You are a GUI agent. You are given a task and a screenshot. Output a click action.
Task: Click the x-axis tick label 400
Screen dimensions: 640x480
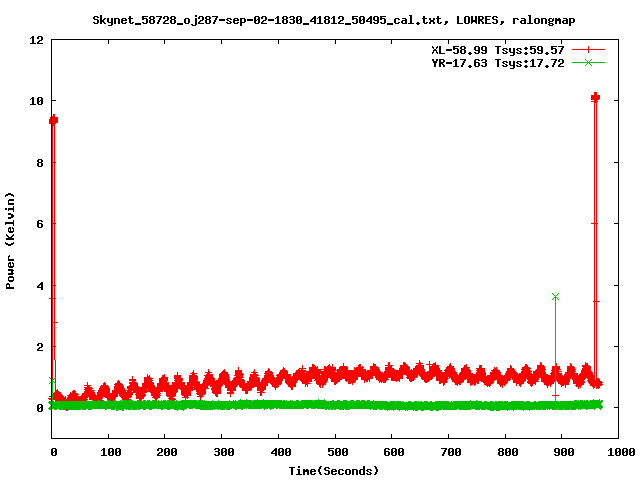point(280,452)
